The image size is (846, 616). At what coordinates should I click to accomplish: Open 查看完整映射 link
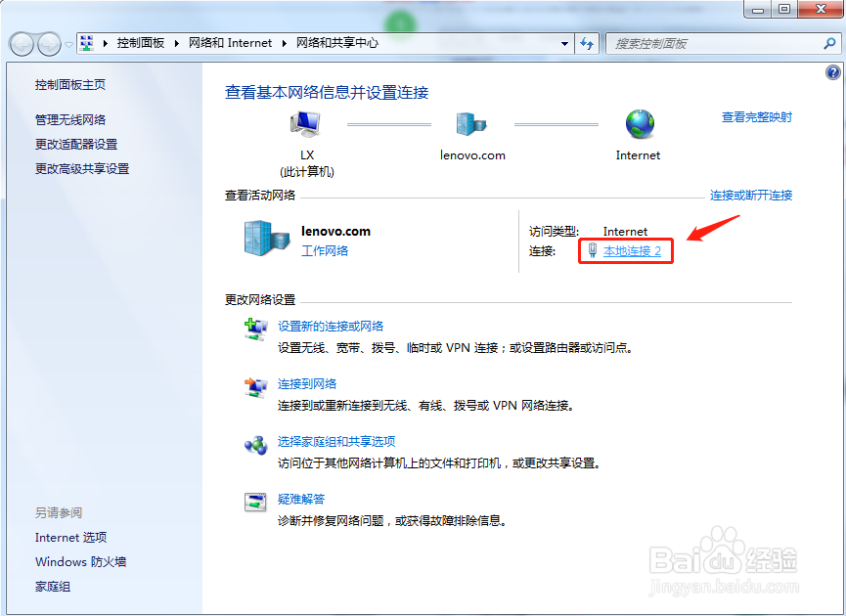[757, 117]
